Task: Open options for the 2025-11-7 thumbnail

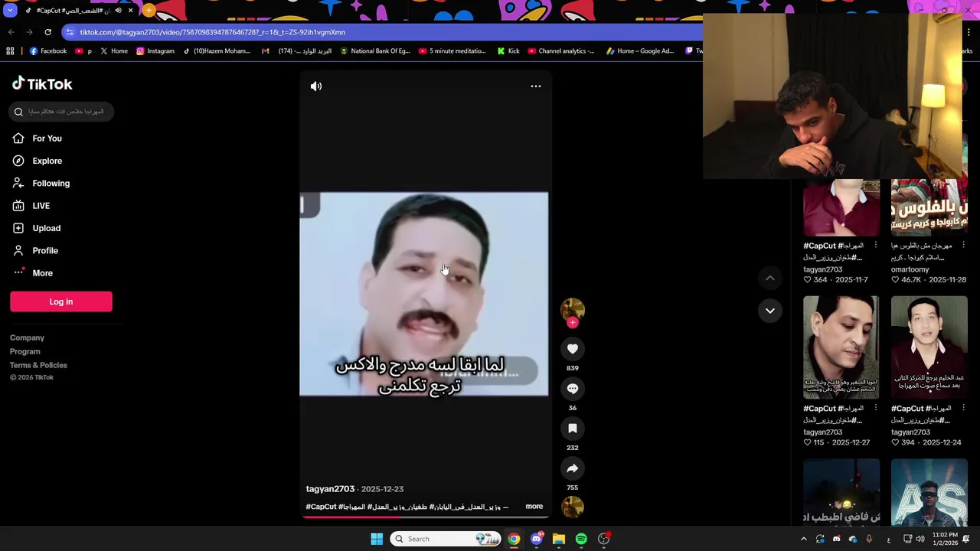Action: click(876, 246)
